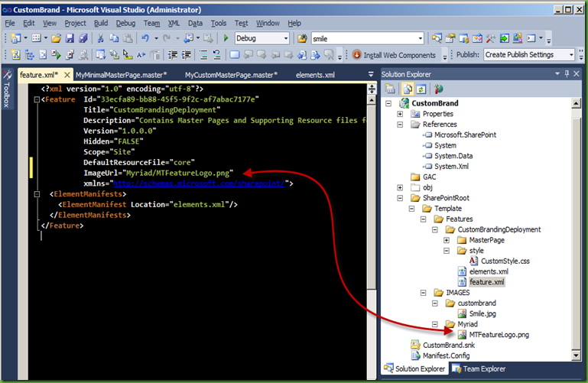Viewport: 588px width, 383px height.
Task: Click Solution Explorer scrollbar down arrow
Action: (576, 355)
